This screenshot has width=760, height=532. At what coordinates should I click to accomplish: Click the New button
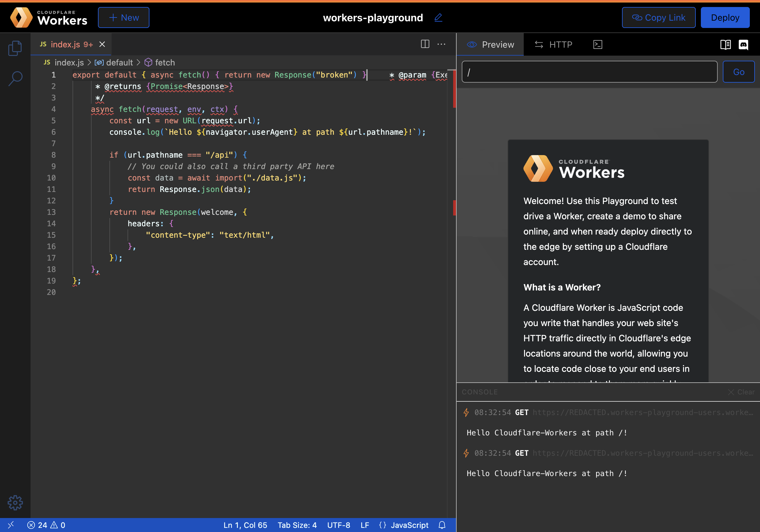click(x=123, y=17)
